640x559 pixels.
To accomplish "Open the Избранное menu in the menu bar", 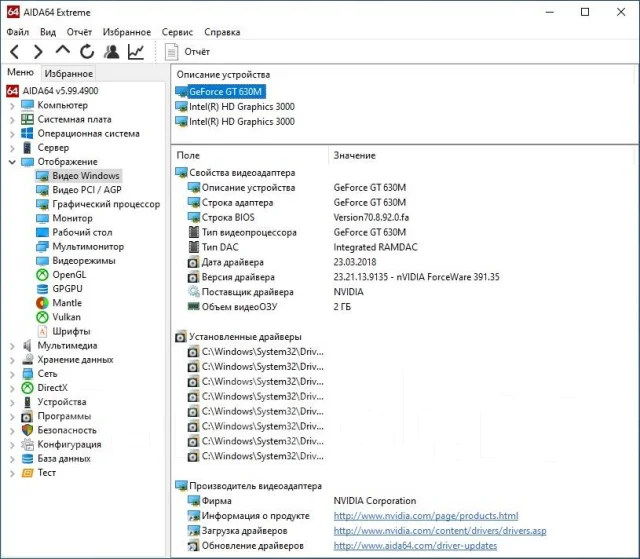I will pos(127,32).
